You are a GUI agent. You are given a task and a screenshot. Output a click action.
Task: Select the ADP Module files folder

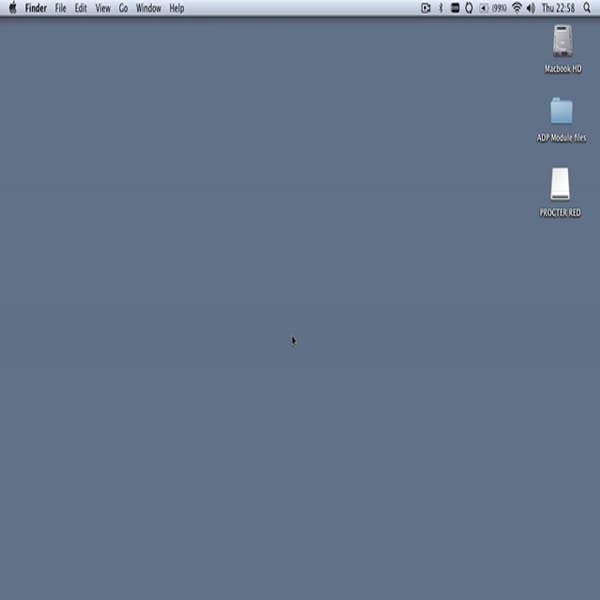561,112
